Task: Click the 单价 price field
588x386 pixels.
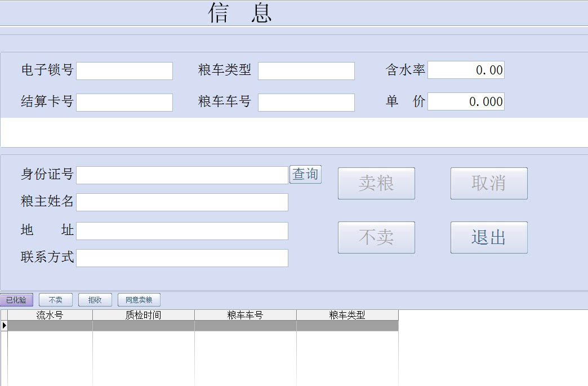Action: click(x=466, y=101)
